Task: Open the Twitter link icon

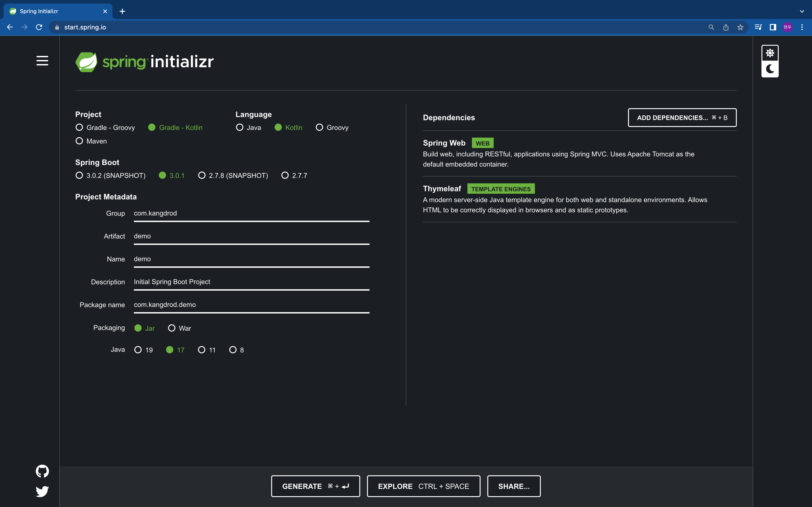Action: 42,491
